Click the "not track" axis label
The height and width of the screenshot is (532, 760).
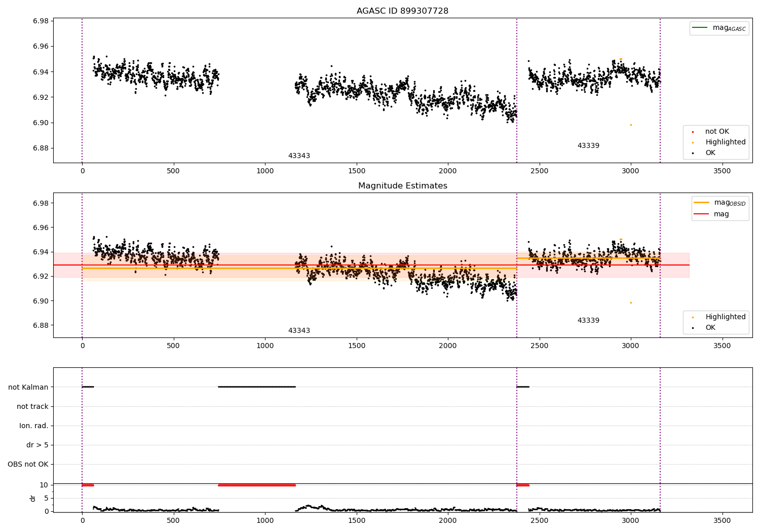pyautogui.click(x=32, y=406)
